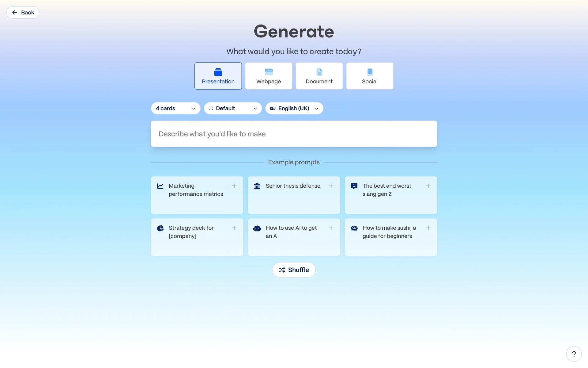
Task: Select the Presentation type tab
Action: tap(218, 76)
